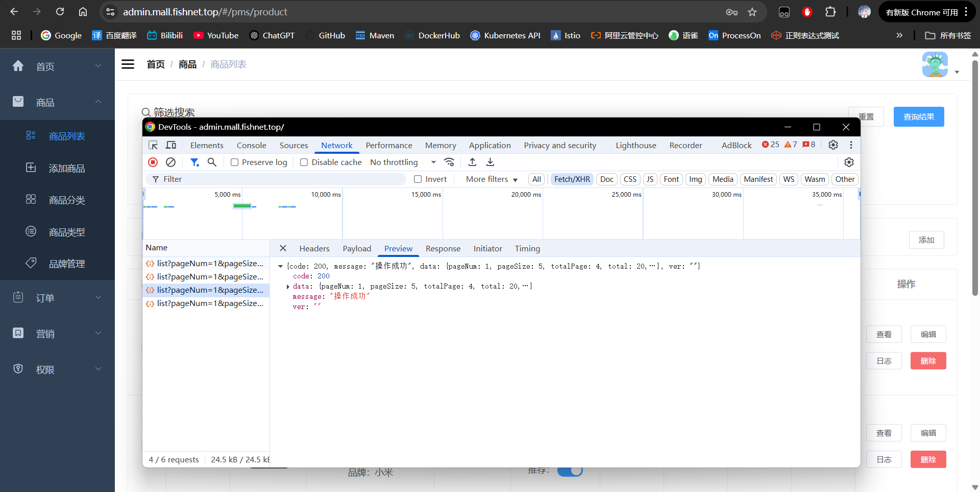This screenshot has width=980, height=492.
Task: Toggle the device toolbar icon in DevTools
Action: click(171, 145)
